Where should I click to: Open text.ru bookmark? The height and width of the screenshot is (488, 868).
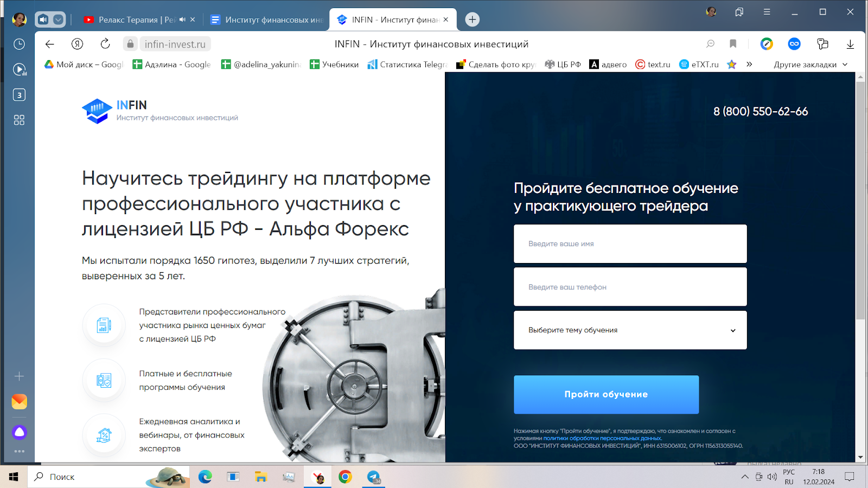[653, 65]
